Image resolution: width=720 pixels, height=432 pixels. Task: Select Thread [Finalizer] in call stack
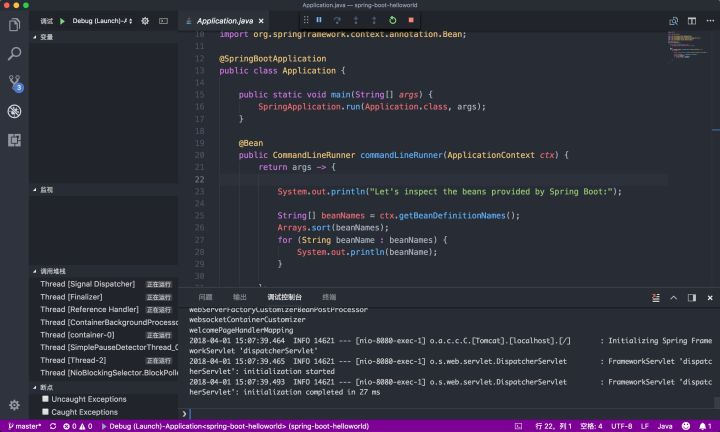pyautogui.click(x=104, y=297)
